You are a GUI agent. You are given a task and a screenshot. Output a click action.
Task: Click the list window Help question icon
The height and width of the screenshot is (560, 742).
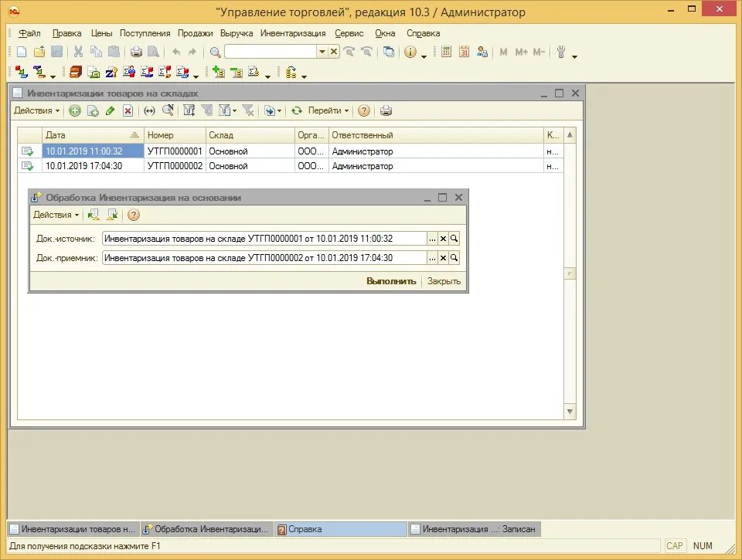click(363, 110)
